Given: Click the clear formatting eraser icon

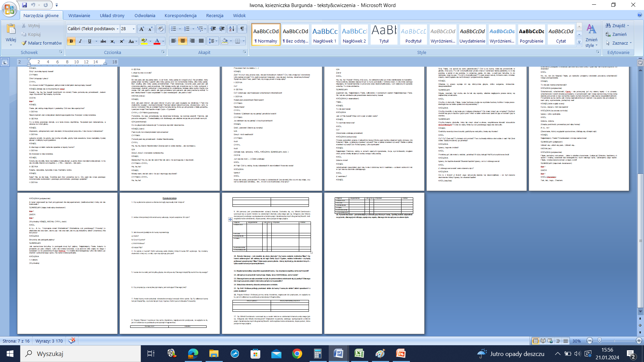Looking at the screenshot, I should [x=161, y=29].
